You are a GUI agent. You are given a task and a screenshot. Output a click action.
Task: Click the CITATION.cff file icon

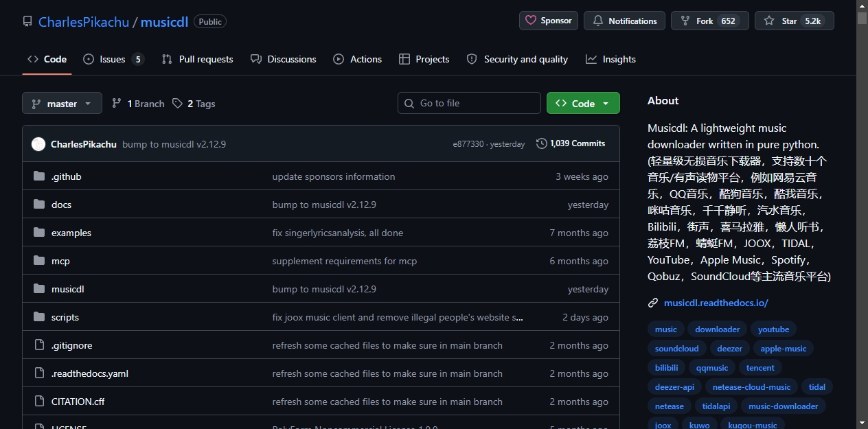(x=38, y=402)
